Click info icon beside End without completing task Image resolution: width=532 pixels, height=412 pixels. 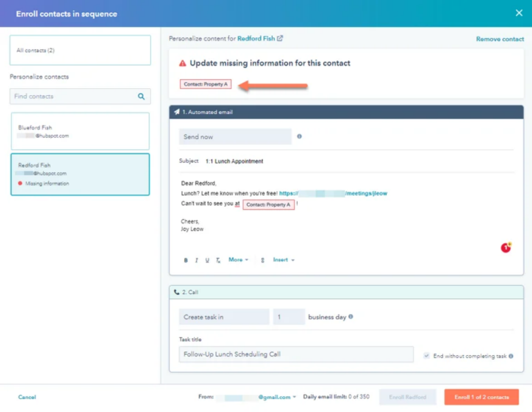511,356
